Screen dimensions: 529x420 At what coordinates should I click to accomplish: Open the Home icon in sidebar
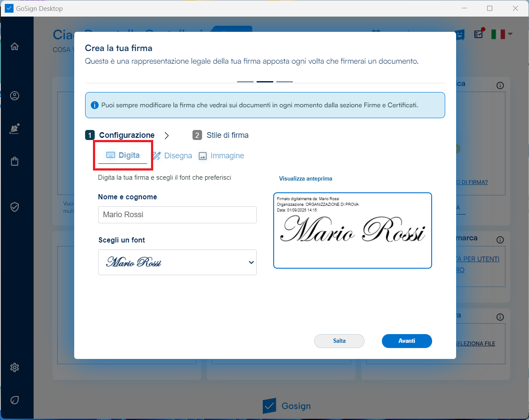pyautogui.click(x=15, y=47)
